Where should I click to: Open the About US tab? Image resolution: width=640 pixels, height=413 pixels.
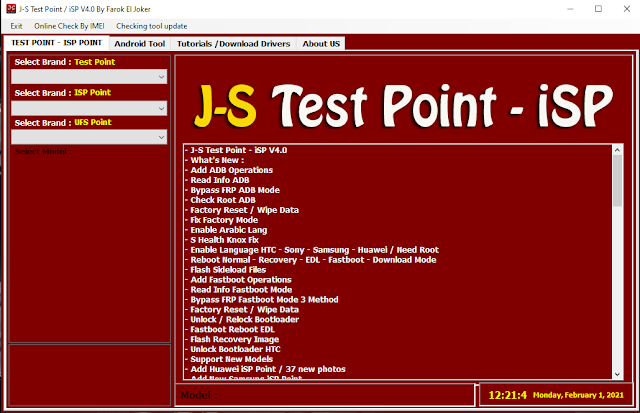click(x=321, y=44)
